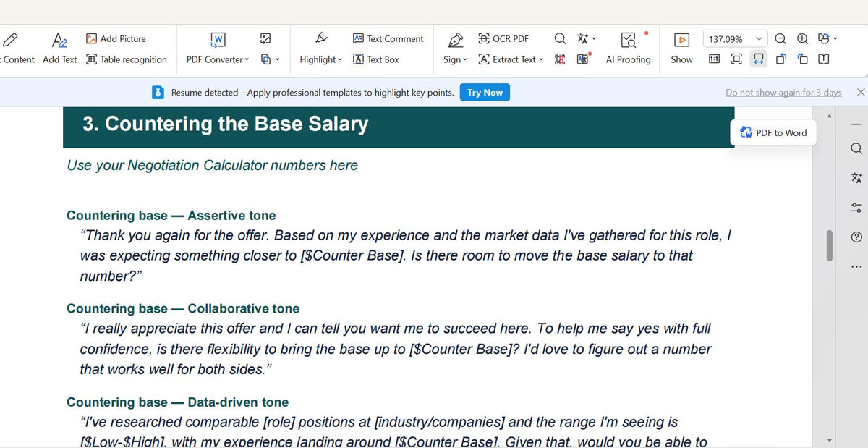Click 'Use your Negotiation Calculator numbers here'
This screenshot has height=448, width=868.
212,166
